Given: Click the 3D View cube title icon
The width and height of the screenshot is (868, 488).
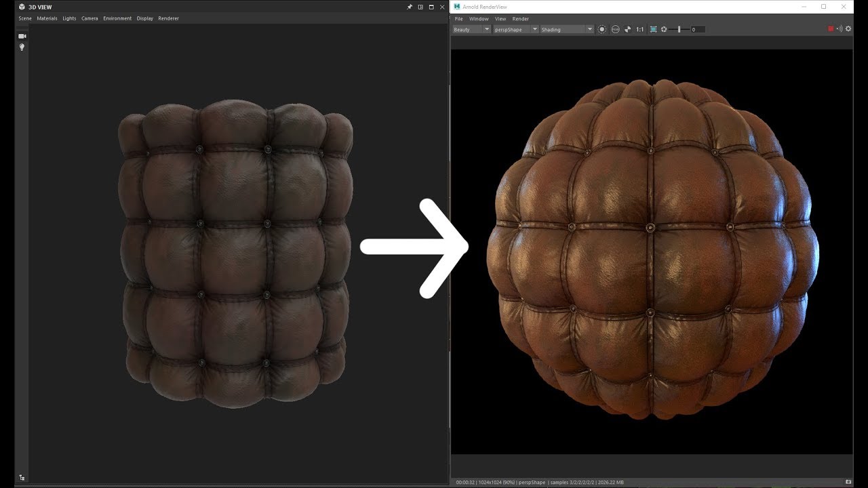Looking at the screenshot, I should point(22,7).
